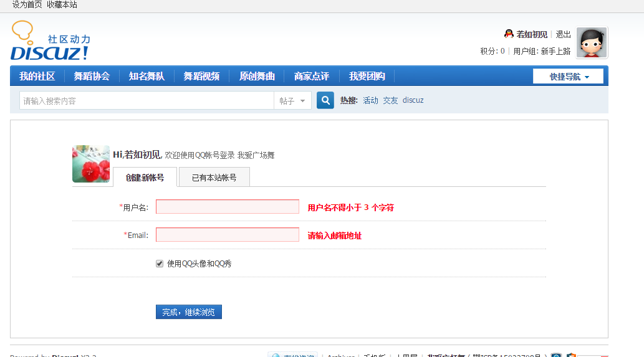Screen dimensions: 644x357
Task: Click the 热搜: label
Action: tap(348, 100)
